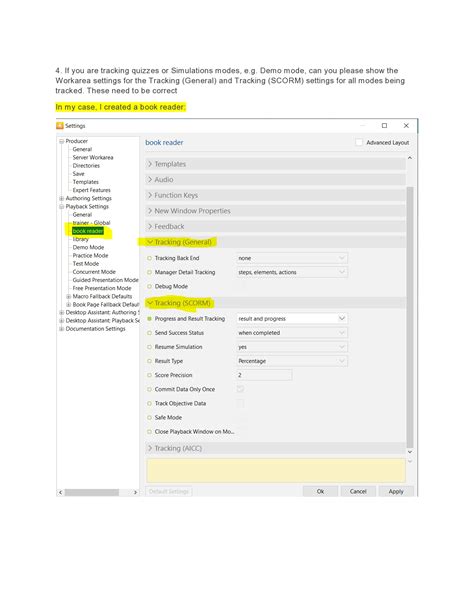Click the indicator icon beside Resume Simulation
Viewport: 474px width, 613px height.
point(149,347)
